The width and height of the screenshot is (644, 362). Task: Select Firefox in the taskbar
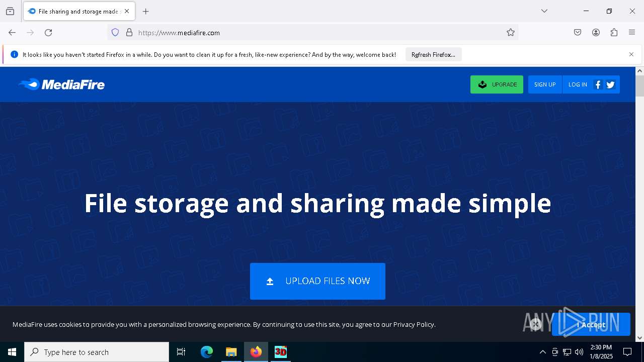click(x=256, y=352)
